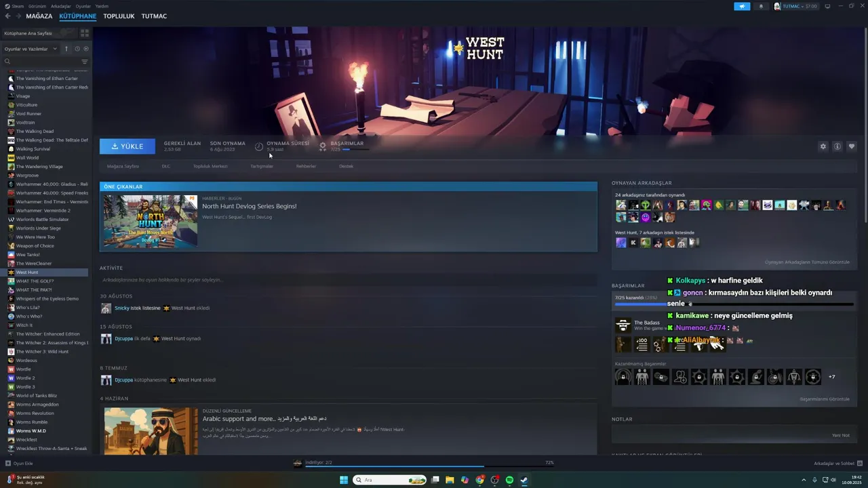Open the DLC link
The image size is (868, 488).
pos(165,166)
